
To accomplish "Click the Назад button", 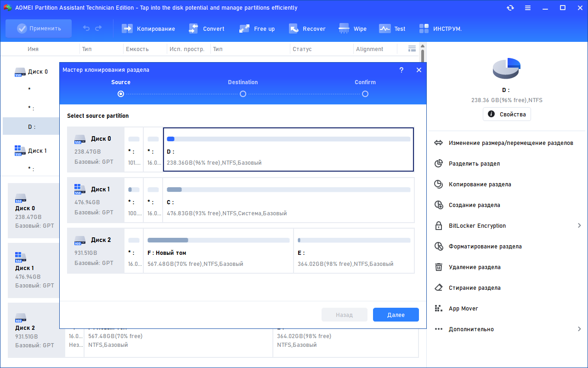I will tap(345, 315).
